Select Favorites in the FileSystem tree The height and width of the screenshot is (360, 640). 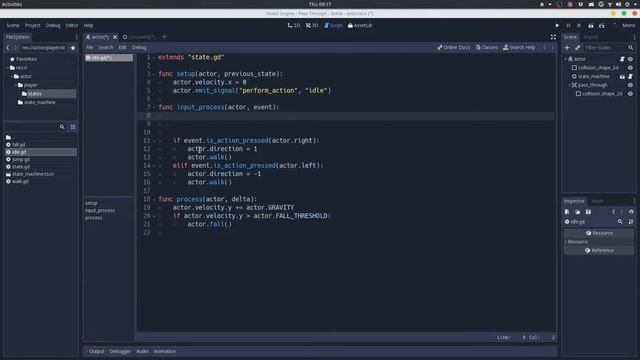click(x=26, y=59)
